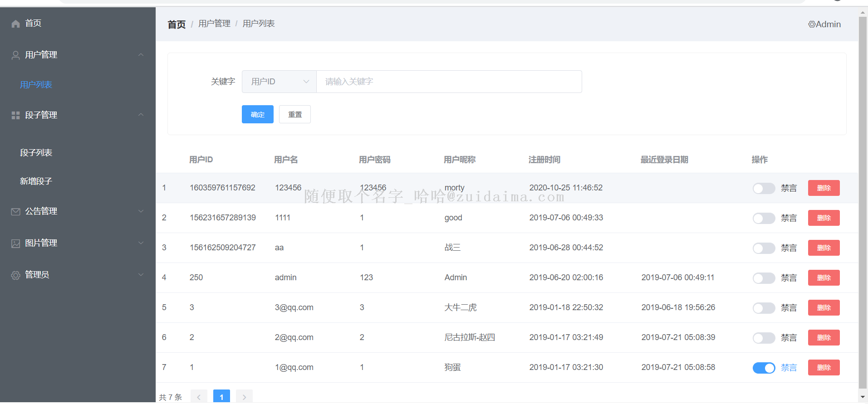Click 用户管理 in the breadcrumb

click(x=215, y=24)
